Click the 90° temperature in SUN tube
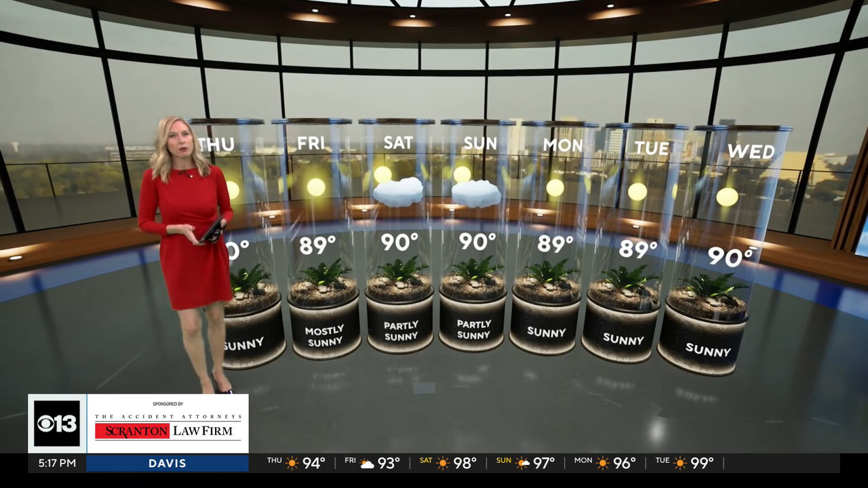This screenshot has width=868, height=488. point(478,241)
